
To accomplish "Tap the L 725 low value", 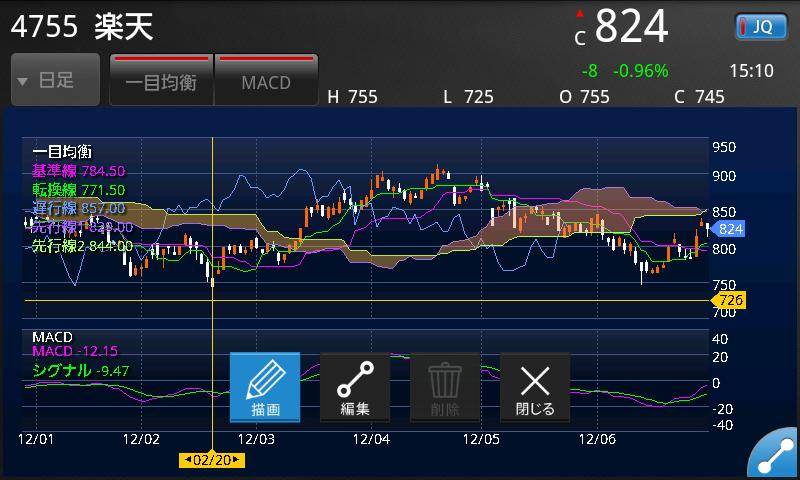I will (468, 96).
